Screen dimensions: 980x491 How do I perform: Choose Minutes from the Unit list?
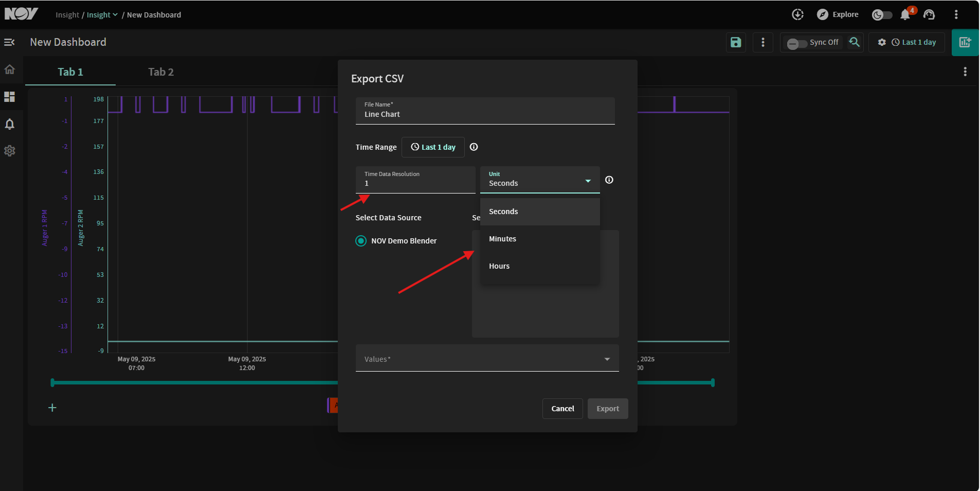(x=540, y=239)
